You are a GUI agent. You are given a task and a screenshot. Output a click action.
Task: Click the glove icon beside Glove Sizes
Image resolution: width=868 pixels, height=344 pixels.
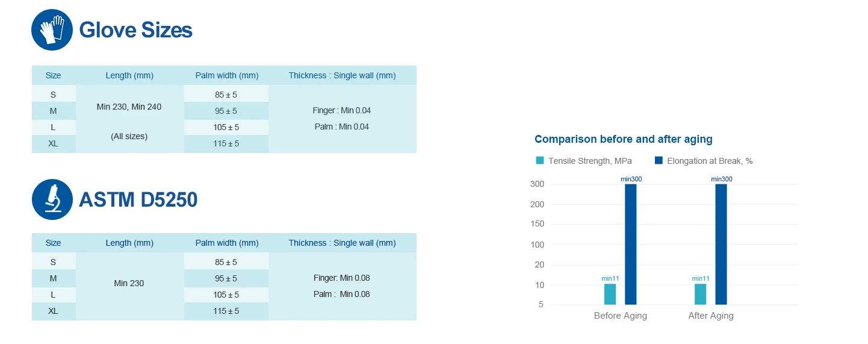[x=52, y=30]
